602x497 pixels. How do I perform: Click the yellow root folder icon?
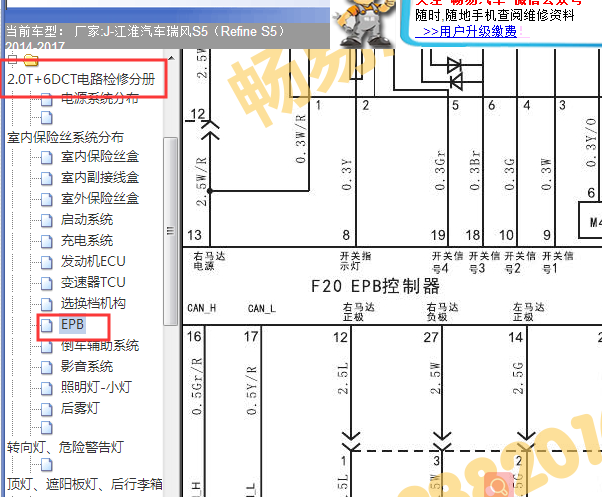(31, 60)
